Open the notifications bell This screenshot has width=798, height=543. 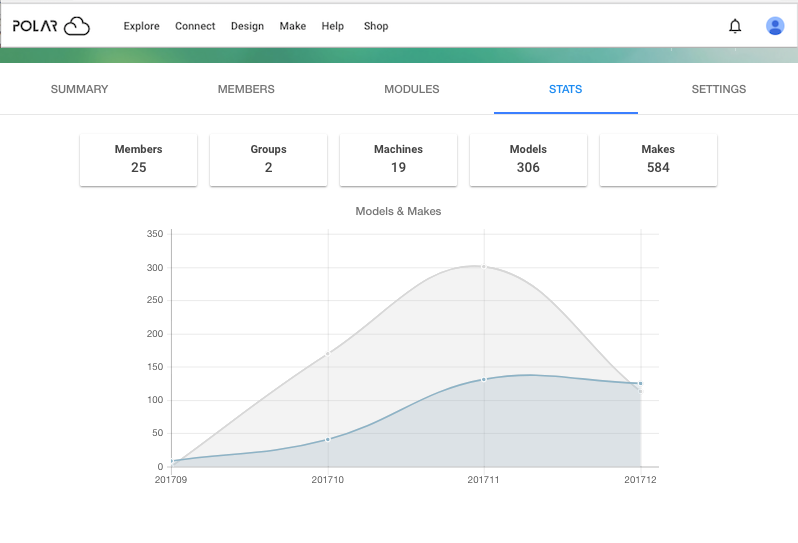[735, 26]
